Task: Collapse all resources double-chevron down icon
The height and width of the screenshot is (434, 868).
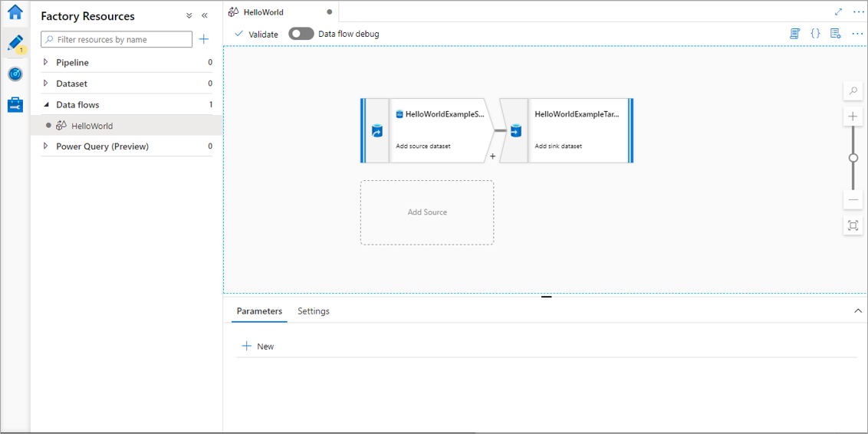Action: click(189, 16)
